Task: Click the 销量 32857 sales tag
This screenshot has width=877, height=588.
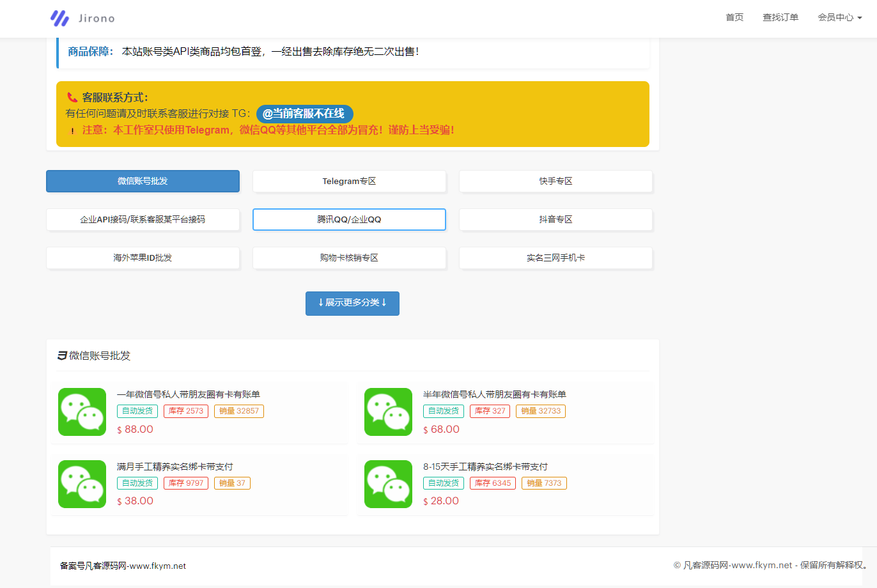Action: click(239, 411)
